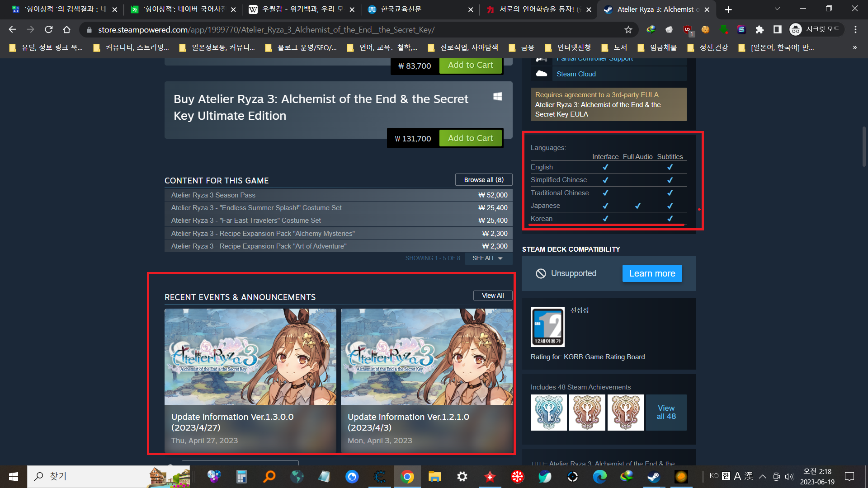Viewport: 868px width, 488px height.
Task: Click View All events button
Action: 493,296
